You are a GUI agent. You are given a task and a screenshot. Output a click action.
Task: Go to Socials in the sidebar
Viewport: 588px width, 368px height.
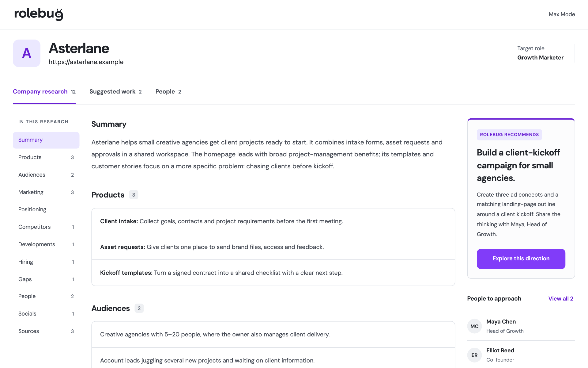point(46,314)
